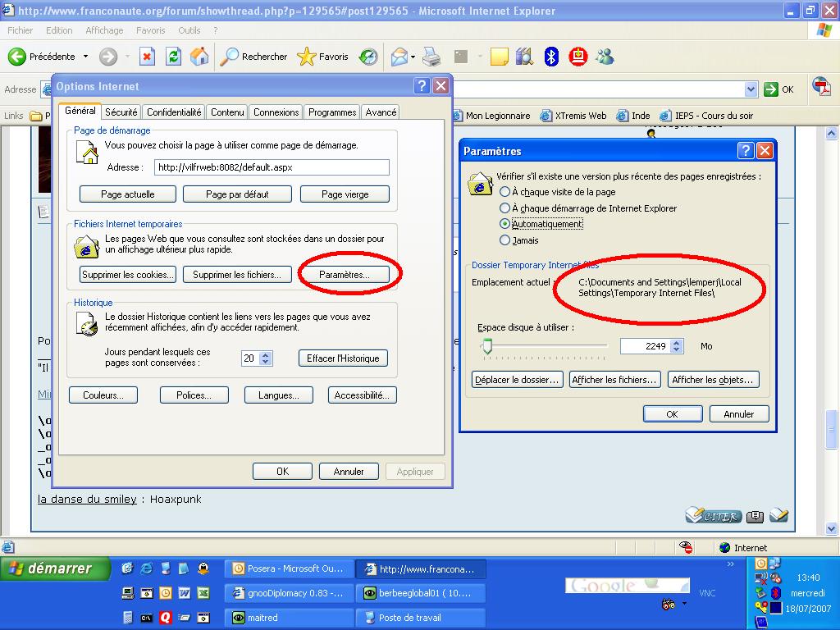Image resolution: width=840 pixels, height=630 pixels.
Task: Open berbeeglobal01 VNC taskbar item
Action: (x=421, y=593)
